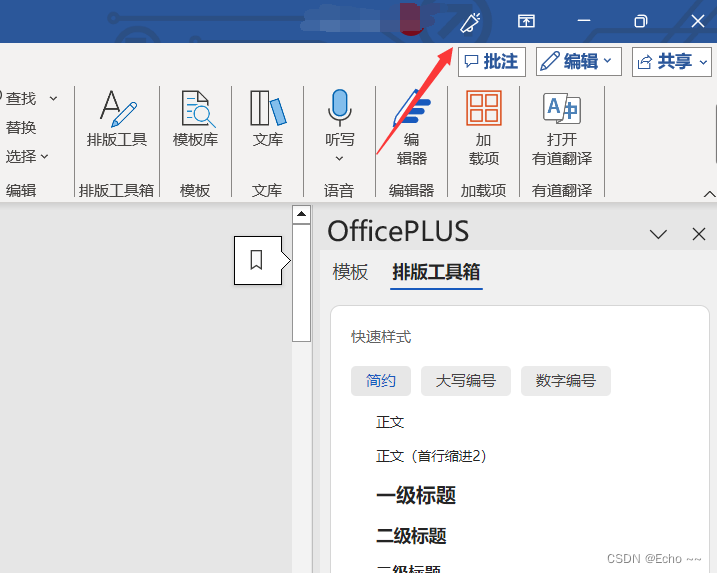
Task: Switch to the 排版工具箱 tab
Action: click(x=436, y=272)
